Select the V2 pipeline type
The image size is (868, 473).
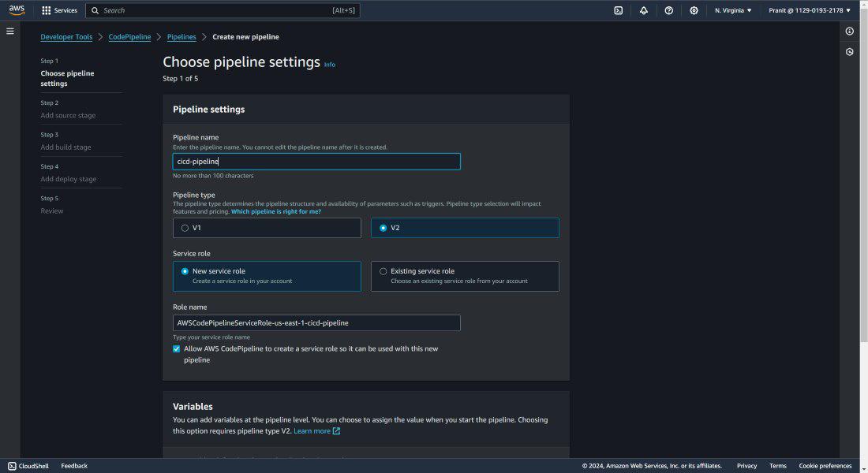coord(465,228)
